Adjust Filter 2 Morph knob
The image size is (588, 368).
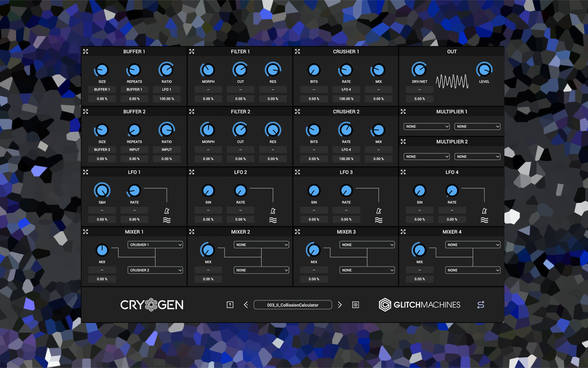[x=208, y=130]
